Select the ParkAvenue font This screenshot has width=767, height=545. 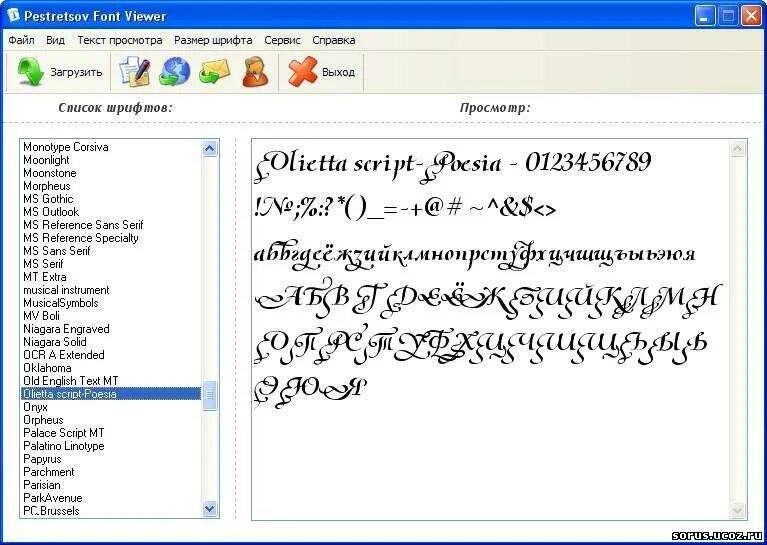coord(111,498)
